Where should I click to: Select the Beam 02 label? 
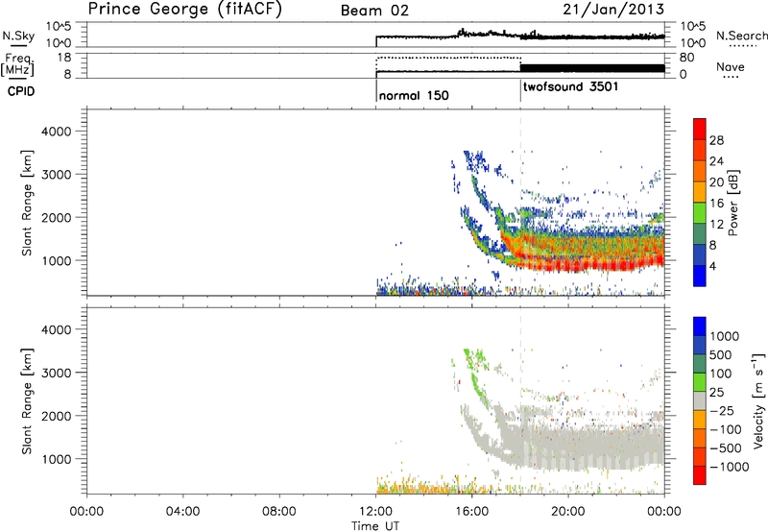coord(374,11)
